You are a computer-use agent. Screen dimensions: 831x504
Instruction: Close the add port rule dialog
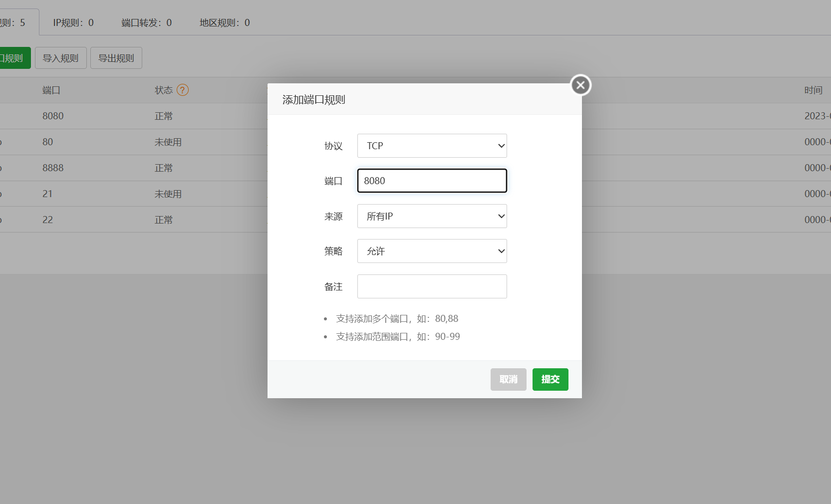pyautogui.click(x=580, y=85)
